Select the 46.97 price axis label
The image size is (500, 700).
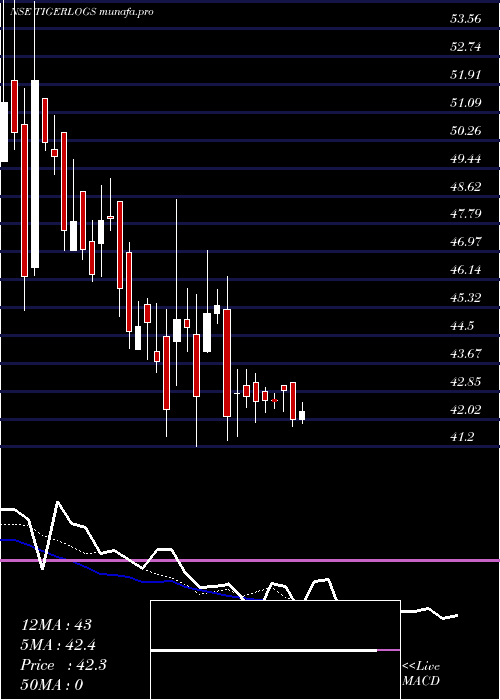466,242
